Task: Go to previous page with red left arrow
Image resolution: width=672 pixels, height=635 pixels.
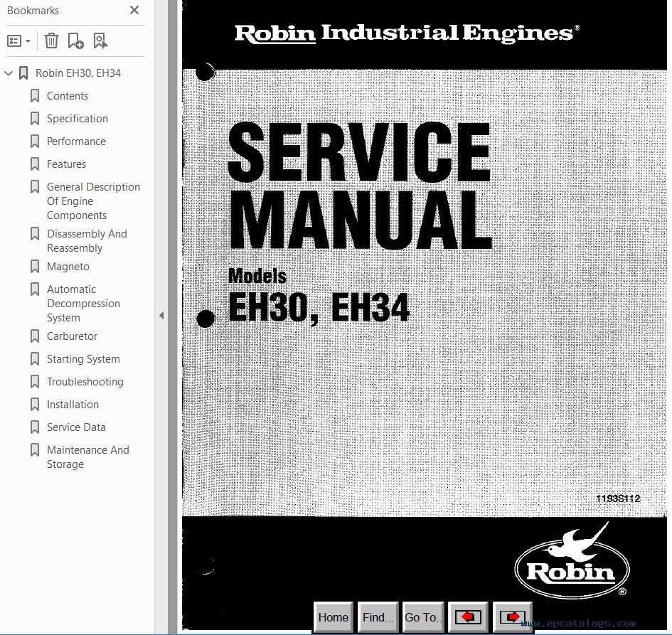Action: (x=468, y=617)
